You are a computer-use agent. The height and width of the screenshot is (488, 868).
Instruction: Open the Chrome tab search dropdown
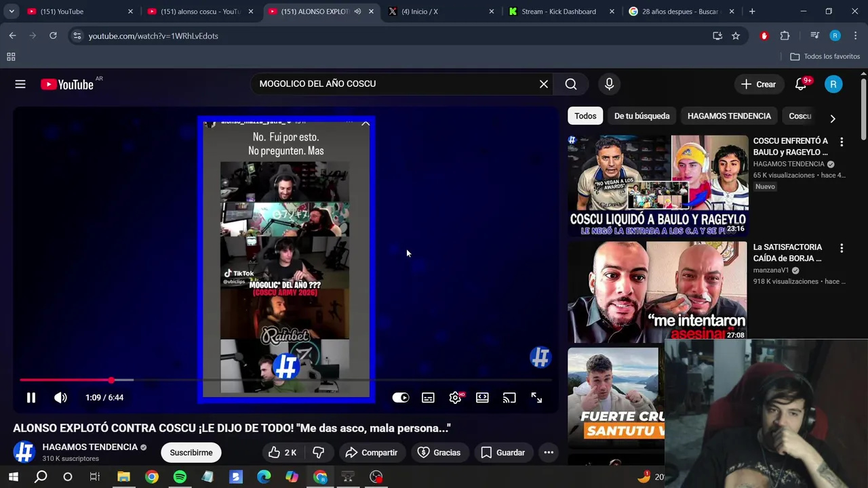pos(12,12)
